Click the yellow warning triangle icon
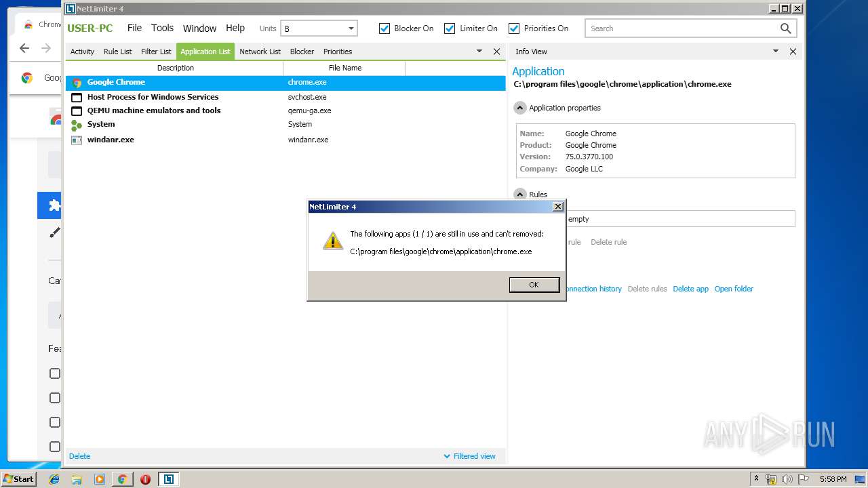The height and width of the screenshot is (488, 868). pos(332,241)
